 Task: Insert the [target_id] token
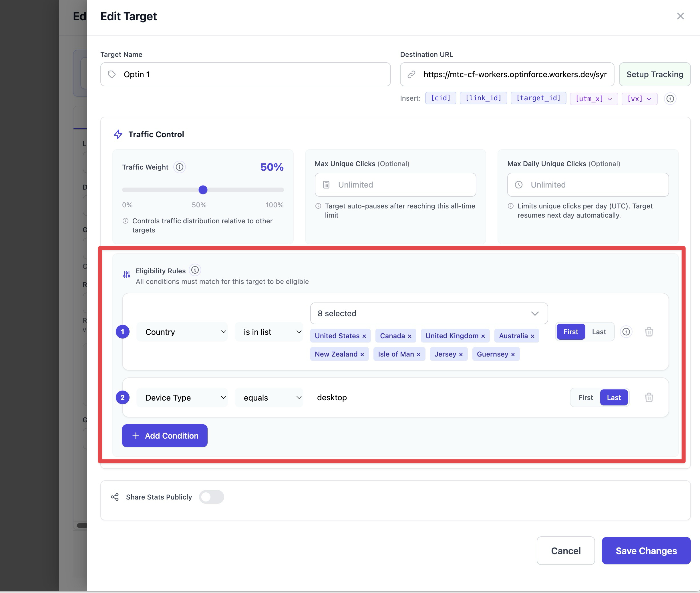[538, 98]
